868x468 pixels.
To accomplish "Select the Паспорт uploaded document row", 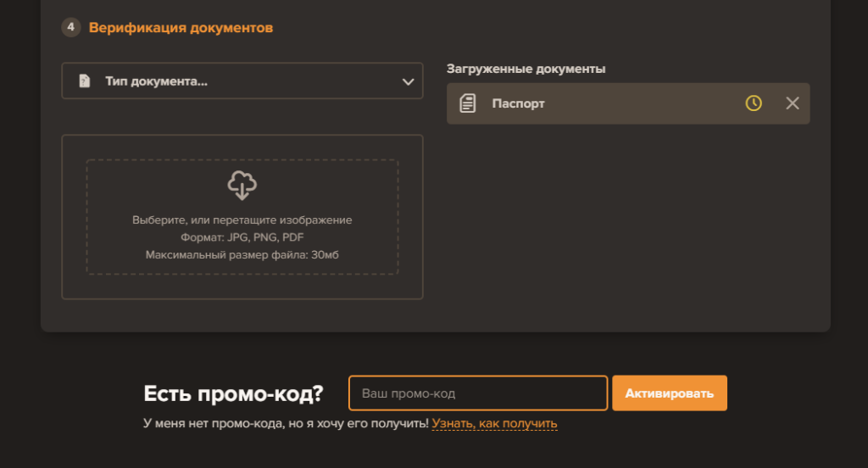I will pyautogui.click(x=593, y=103).
